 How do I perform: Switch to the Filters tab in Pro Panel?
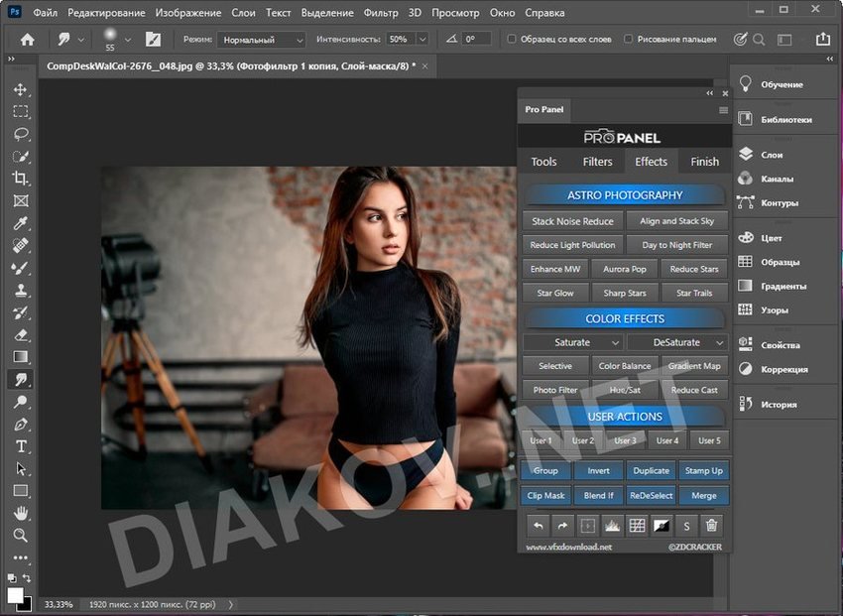pyautogui.click(x=597, y=162)
